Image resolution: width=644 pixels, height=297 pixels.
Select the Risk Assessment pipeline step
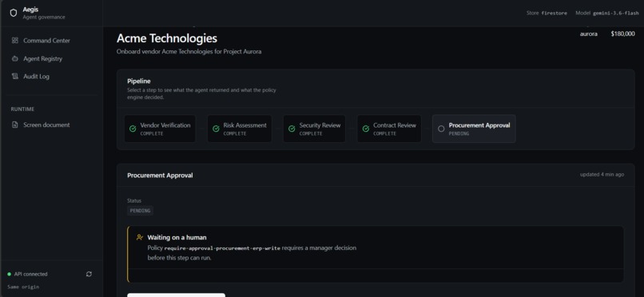click(240, 129)
